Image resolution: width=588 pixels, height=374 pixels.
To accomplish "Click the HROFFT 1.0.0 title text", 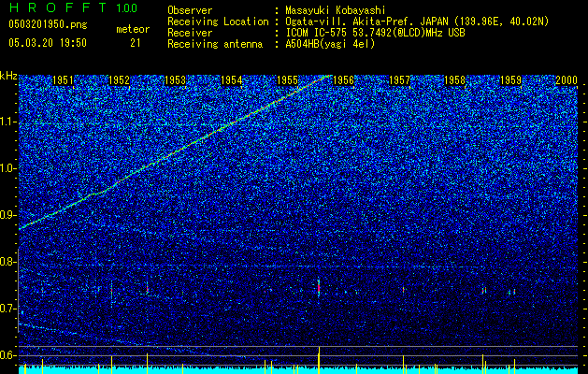I will pyautogui.click(x=73, y=7).
